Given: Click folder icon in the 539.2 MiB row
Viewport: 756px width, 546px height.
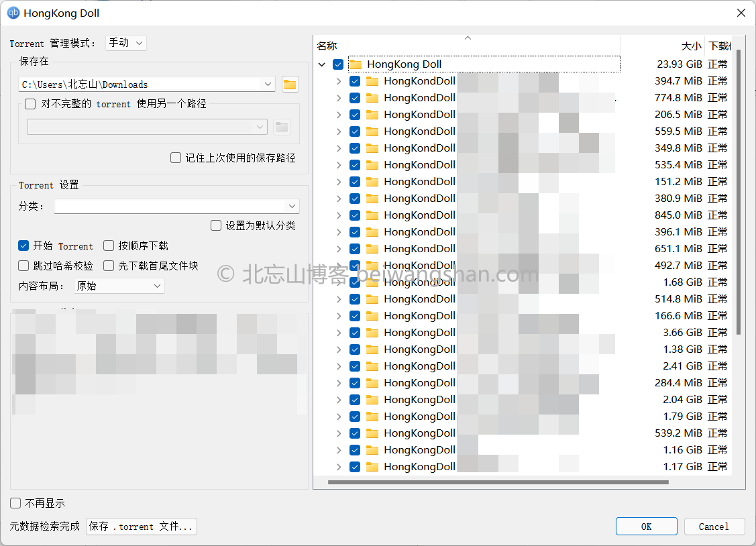Looking at the screenshot, I should [372, 433].
